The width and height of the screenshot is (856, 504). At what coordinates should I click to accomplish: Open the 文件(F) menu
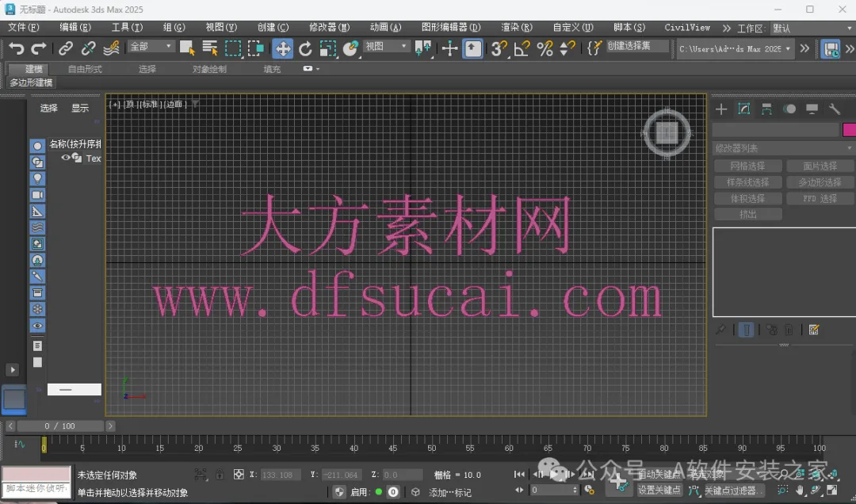[x=24, y=27]
